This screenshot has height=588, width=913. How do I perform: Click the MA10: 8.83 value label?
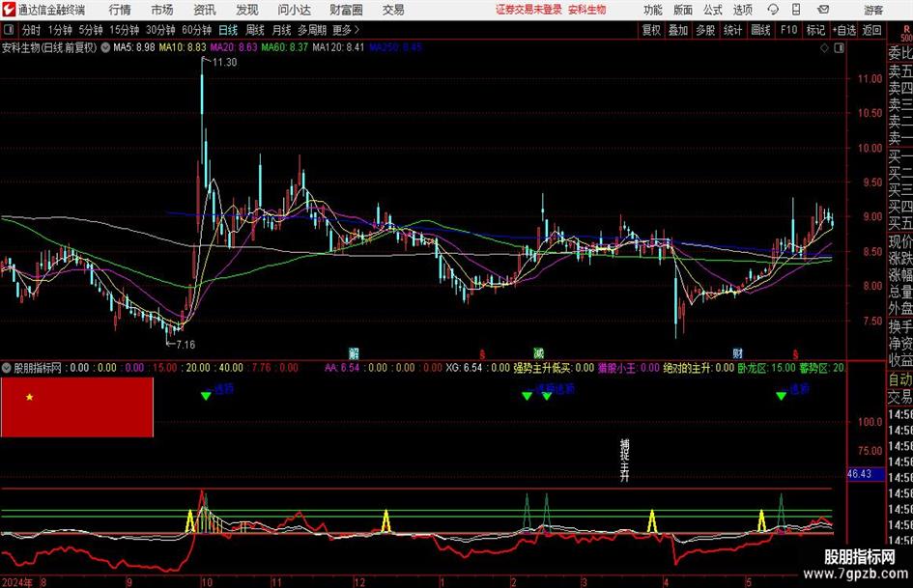183,47
